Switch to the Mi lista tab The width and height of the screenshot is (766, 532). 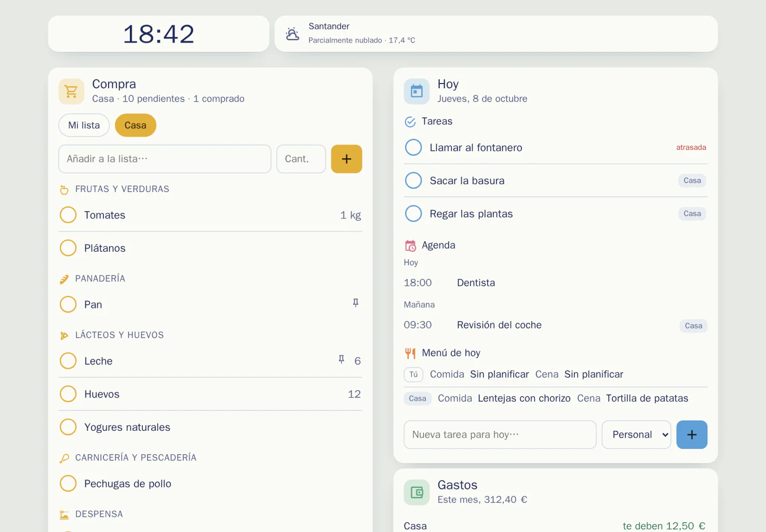84,125
